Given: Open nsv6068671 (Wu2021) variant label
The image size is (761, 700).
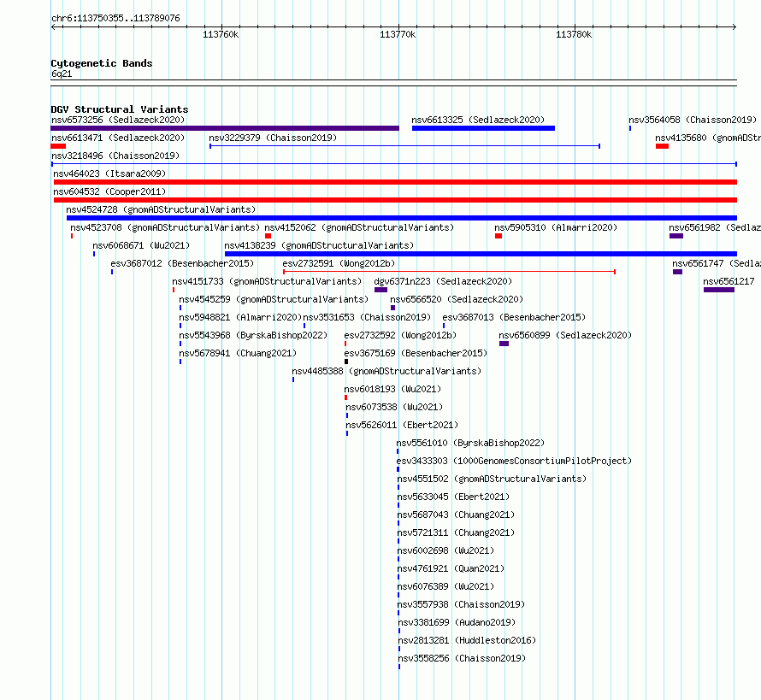Looking at the screenshot, I should pyautogui.click(x=141, y=245).
